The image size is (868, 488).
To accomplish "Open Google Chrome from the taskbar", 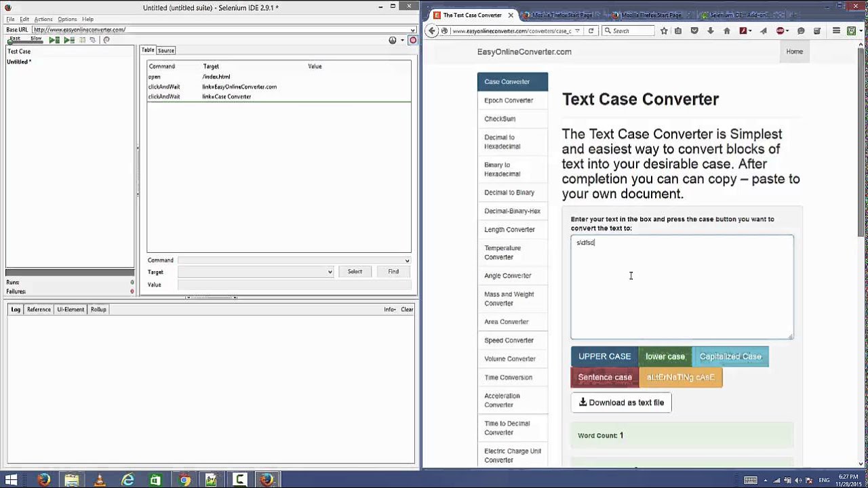I will 184,480.
